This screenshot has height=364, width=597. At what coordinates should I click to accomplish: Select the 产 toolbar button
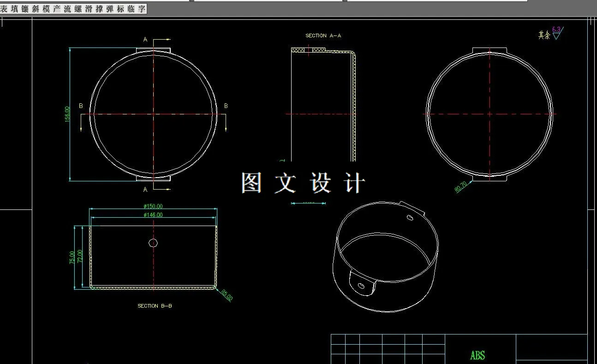pyautogui.click(x=57, y=9)
